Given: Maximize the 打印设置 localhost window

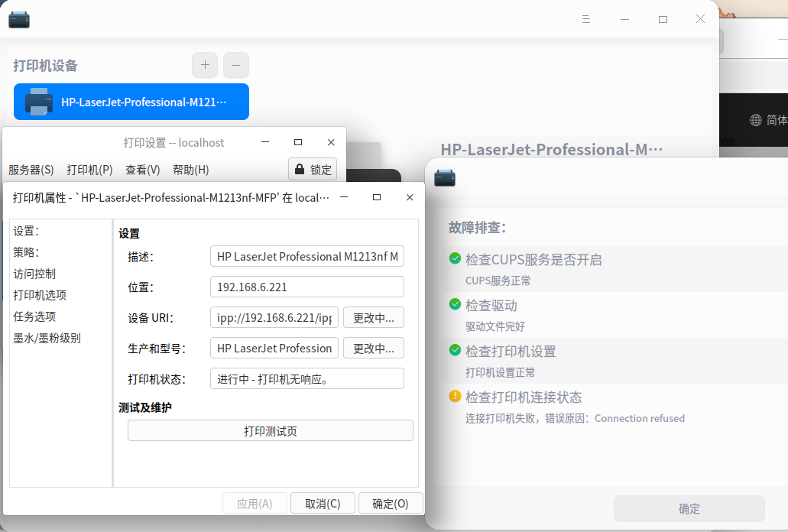Looking at the screenshot, I should [x=298, y=142].
